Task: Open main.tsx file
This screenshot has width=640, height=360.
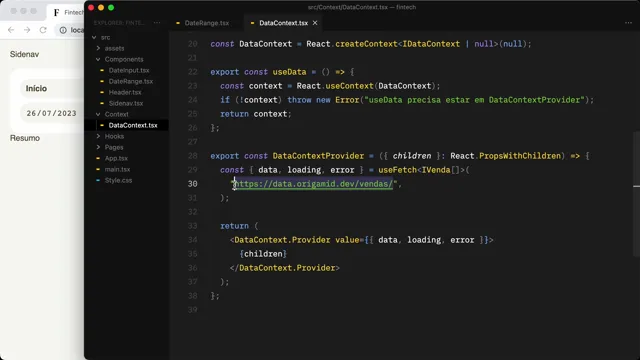Action: coord(117,169)
